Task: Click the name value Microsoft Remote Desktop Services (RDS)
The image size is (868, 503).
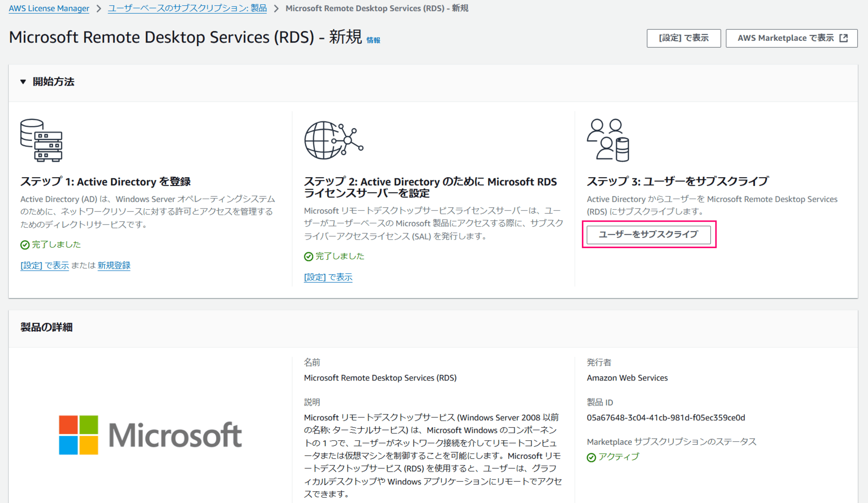Action: tap(380, 378)
